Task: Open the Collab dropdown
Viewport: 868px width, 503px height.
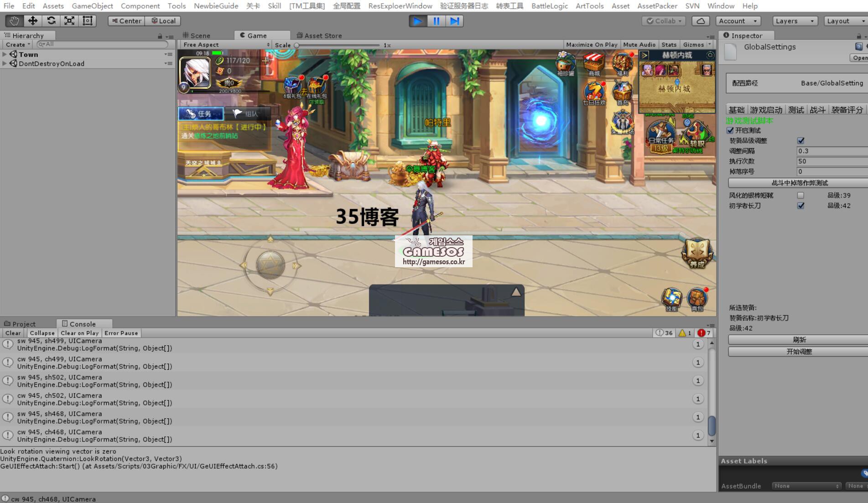Action: click(663, 21)
